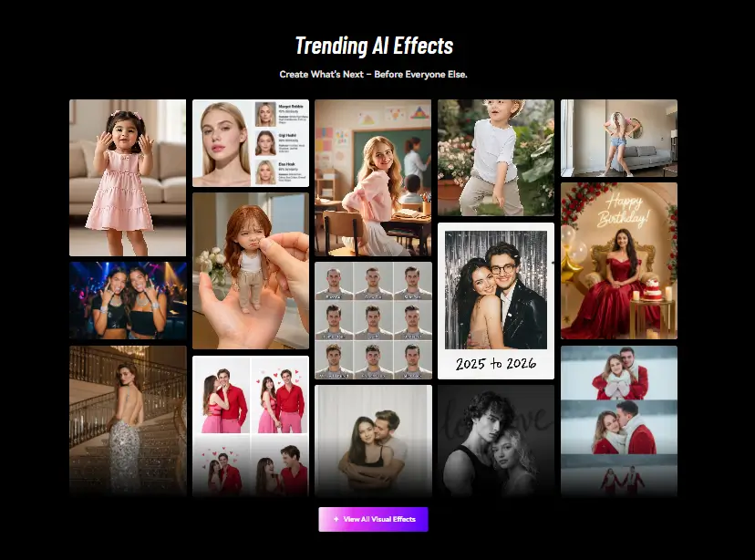Open the couple hugging by white curtain
The height and width of the screenshot is (560, 755).
coord(373,440)
